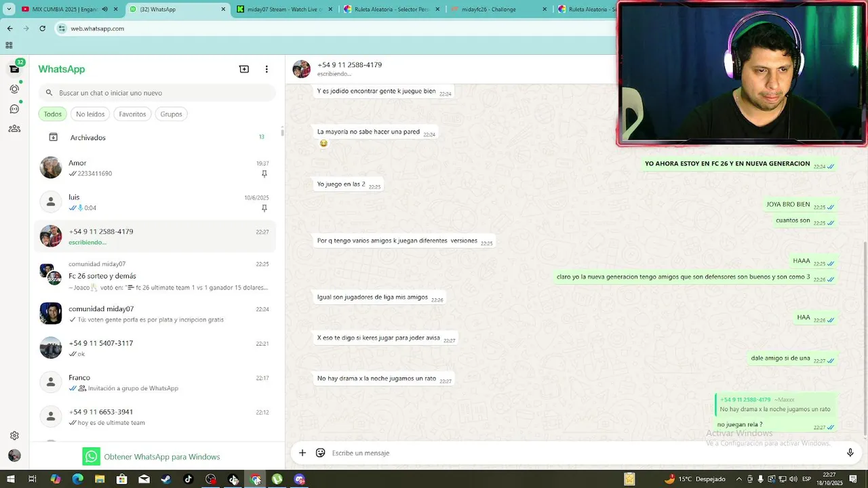Click the web.whatsapp.com address bar

(x=336, y=28)
